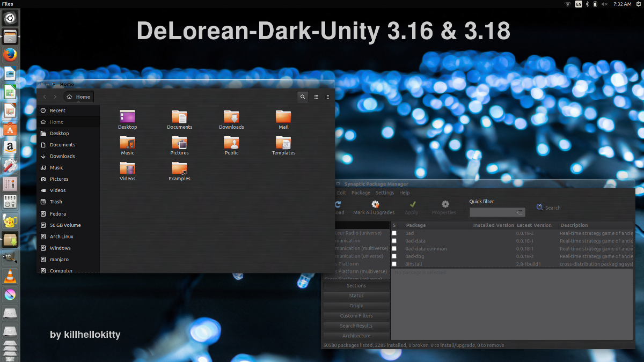This screenshot has height=362, width=644.
Task: Open the Ubuntu Dash launcher icon
Action: 10,18
